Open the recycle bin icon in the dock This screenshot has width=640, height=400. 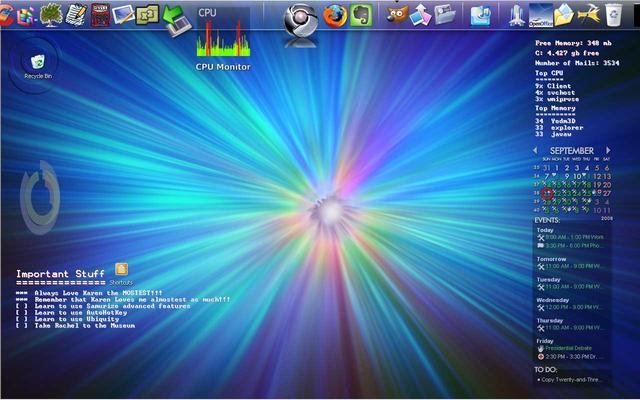(612, 14)
